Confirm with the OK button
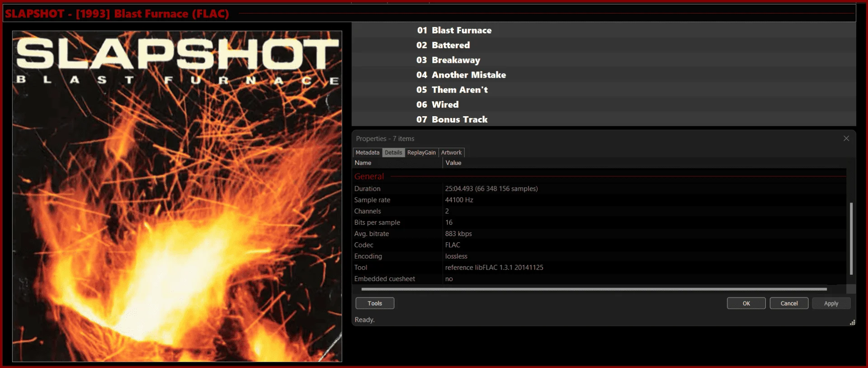 [746, 303]
